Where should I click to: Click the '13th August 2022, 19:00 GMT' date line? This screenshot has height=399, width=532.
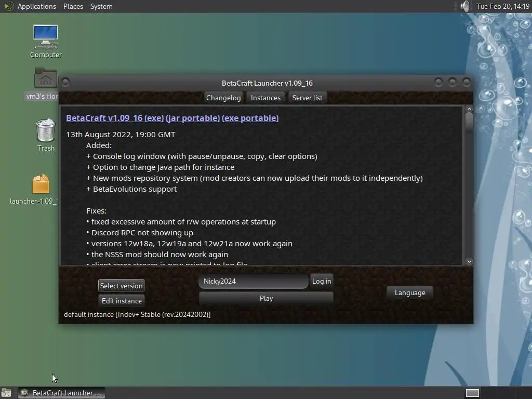121,135
